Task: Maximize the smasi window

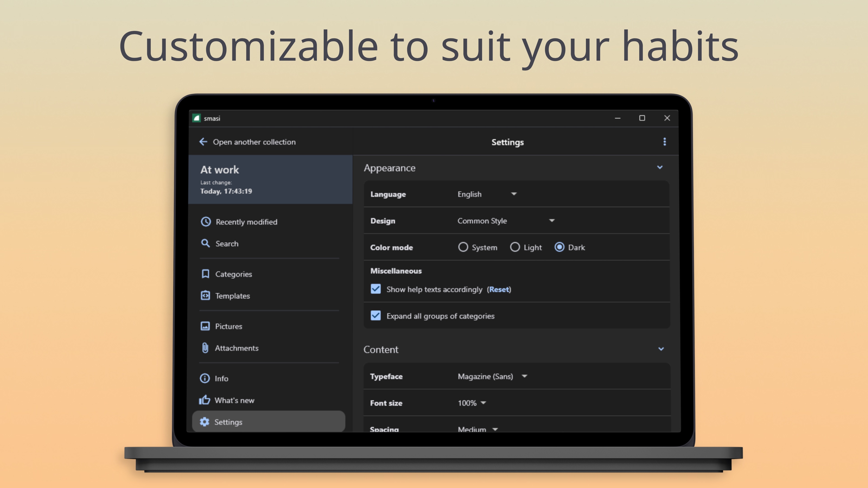Action: 642,118
